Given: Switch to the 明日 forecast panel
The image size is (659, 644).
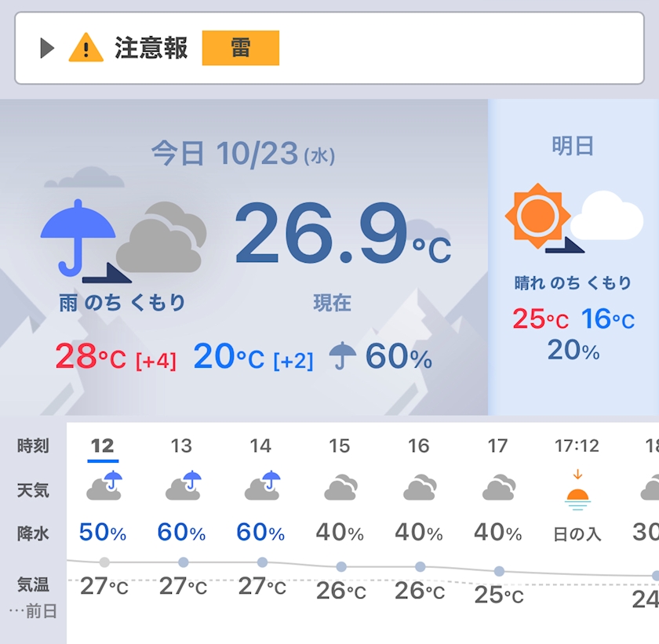Looking at the screenshot, I should point(573,146).
